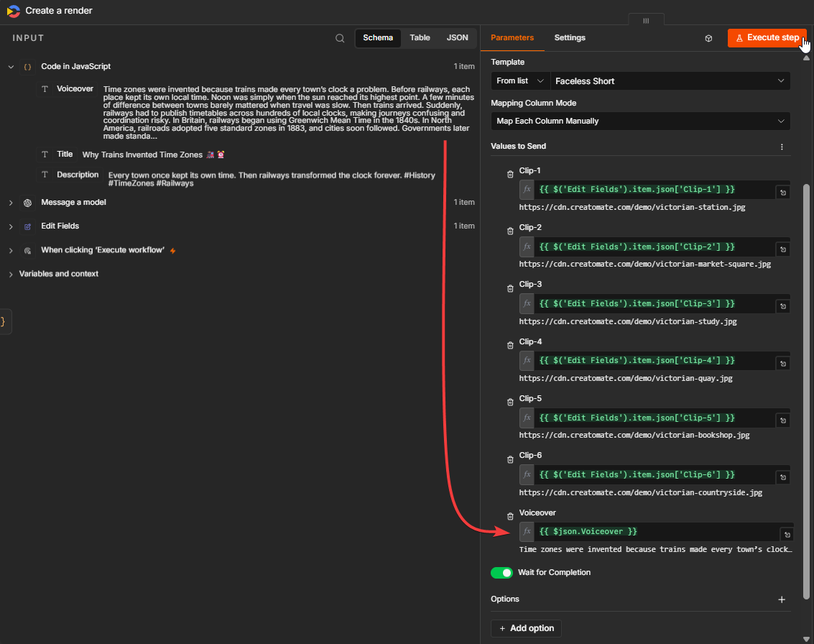Click the Edit Fields node icon
814x644 pixels.
coord(27,226)
